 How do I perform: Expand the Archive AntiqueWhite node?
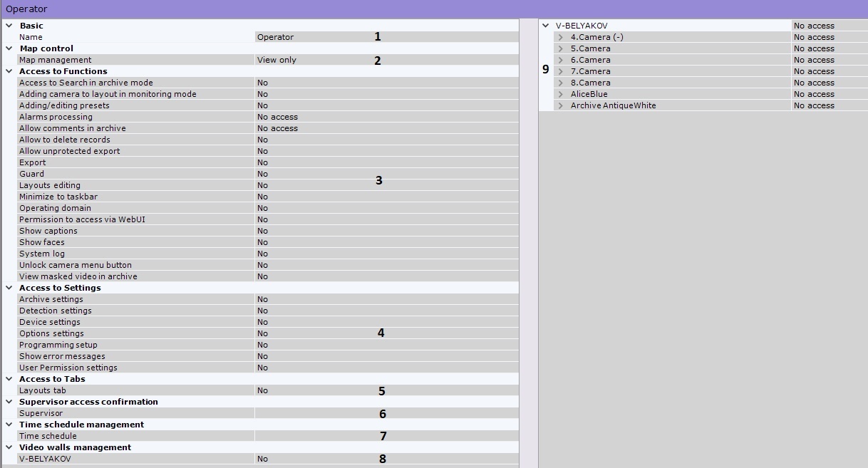coord(561,105)
